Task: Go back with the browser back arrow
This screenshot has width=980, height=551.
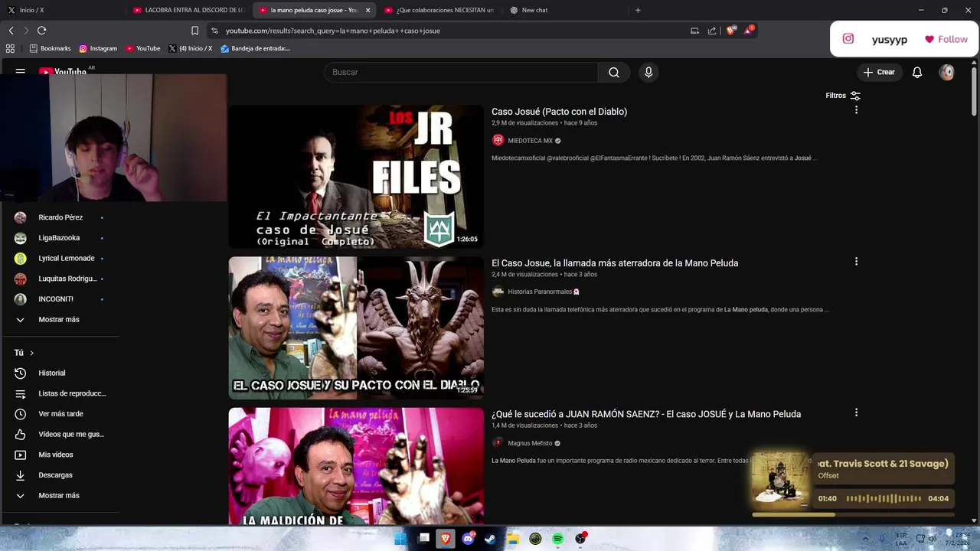Action: (11, 31)
